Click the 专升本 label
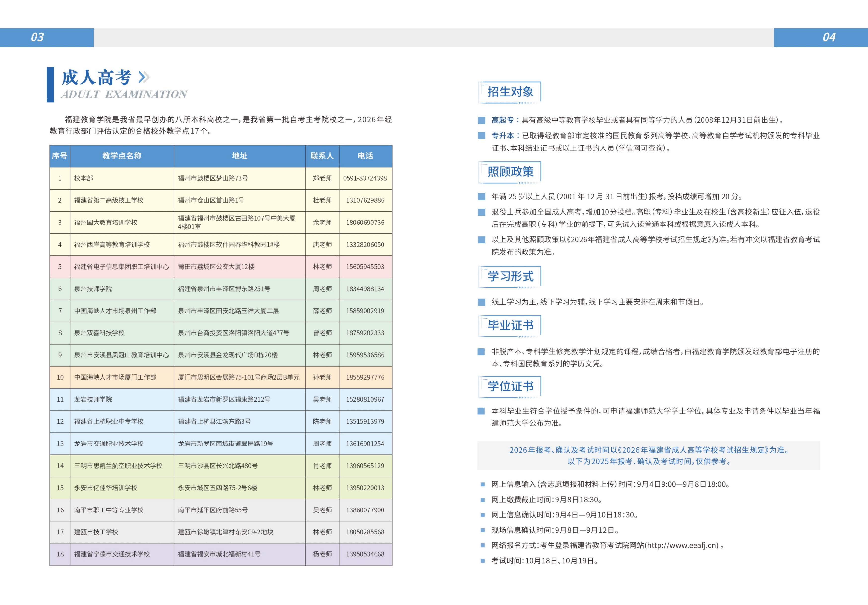 coord(502,136)
